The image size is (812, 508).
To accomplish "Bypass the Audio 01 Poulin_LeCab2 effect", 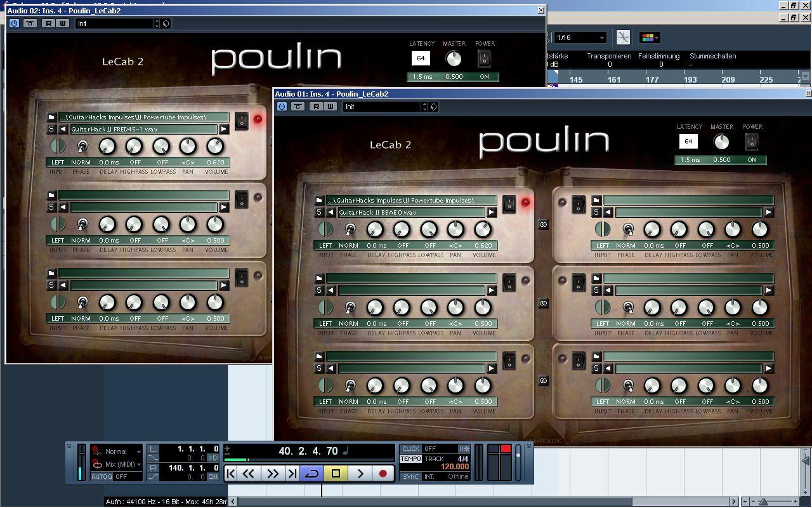I will pyautogui.click(x=298, y=107).
